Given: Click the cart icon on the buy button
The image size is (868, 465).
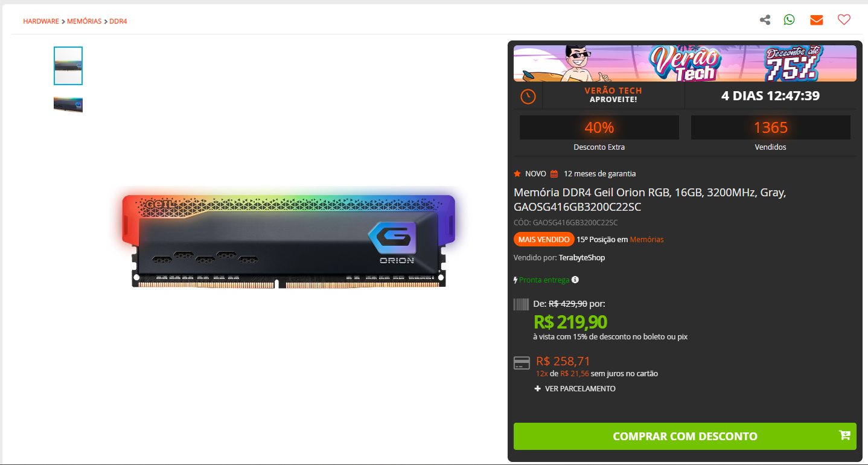Looking at the screenshot, I should click(844, 435).
